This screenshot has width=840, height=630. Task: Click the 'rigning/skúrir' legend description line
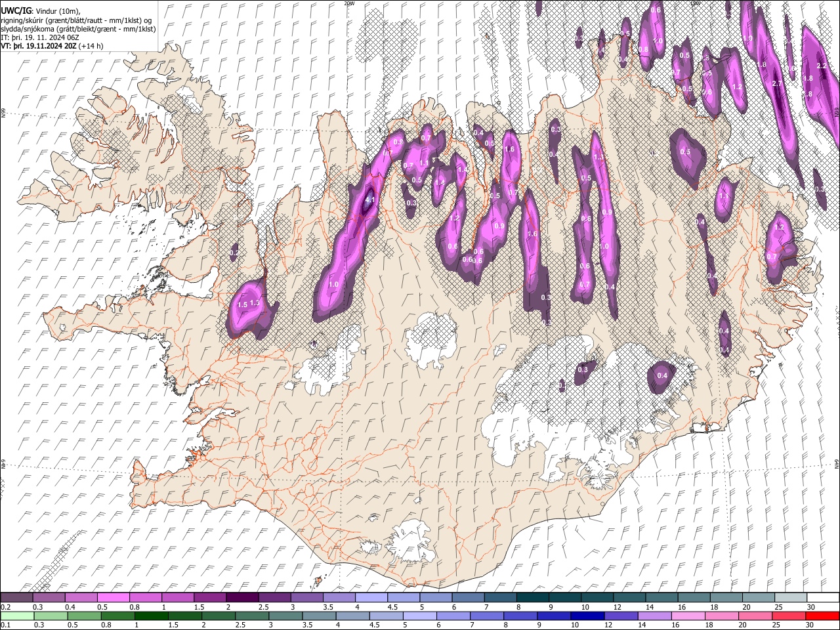point(76,20)
